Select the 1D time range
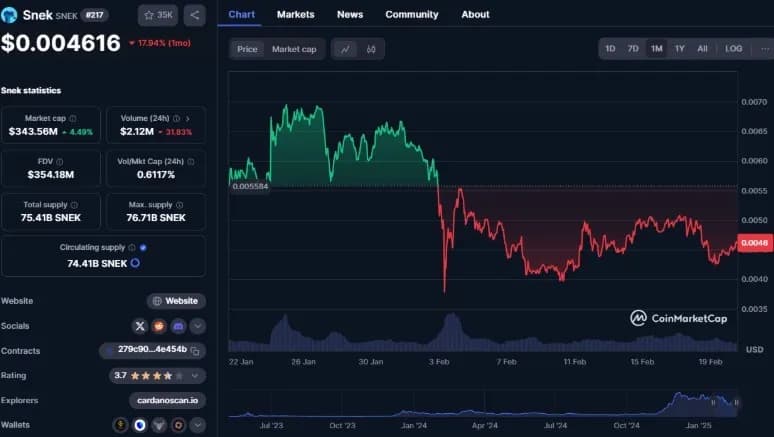The width and height of the screenshot is (774, 437). tap(610, 49)
